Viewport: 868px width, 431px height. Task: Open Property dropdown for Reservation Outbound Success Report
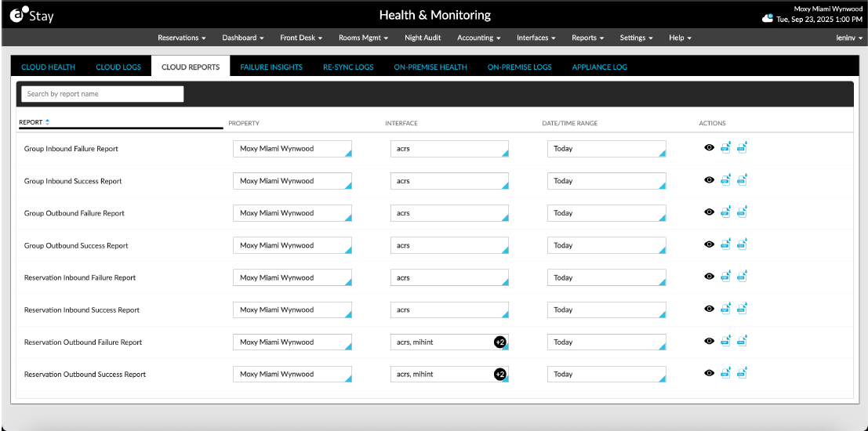(x=292, y=375)
